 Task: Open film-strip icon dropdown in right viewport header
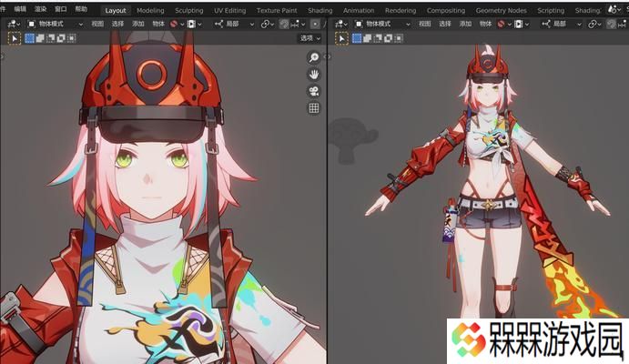[x=522, y=24]
